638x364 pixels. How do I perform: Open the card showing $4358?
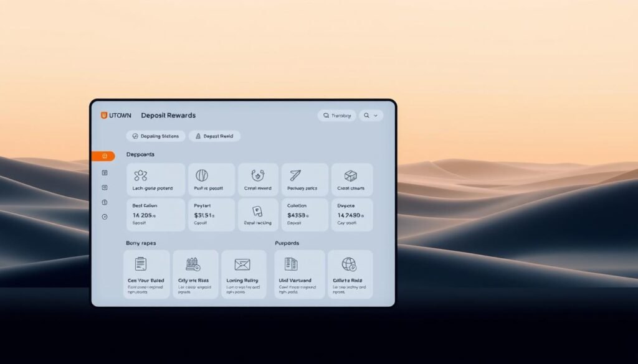(x=305, y=215)
